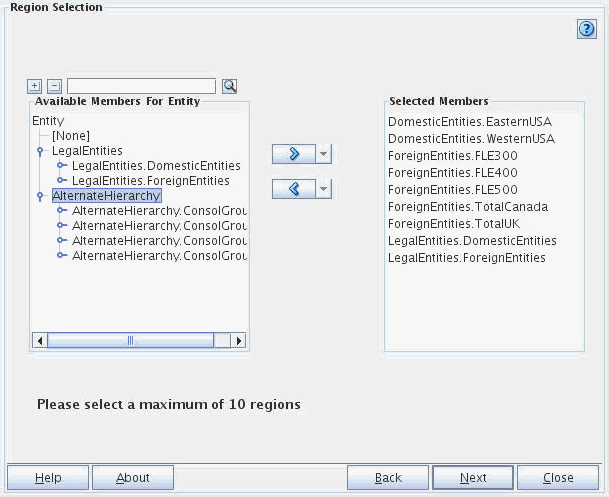The width and height of the screenshot is (609, 497).
Task: Remove member with left arrow button
Action: pyautogui.click(x=293, y=189)
